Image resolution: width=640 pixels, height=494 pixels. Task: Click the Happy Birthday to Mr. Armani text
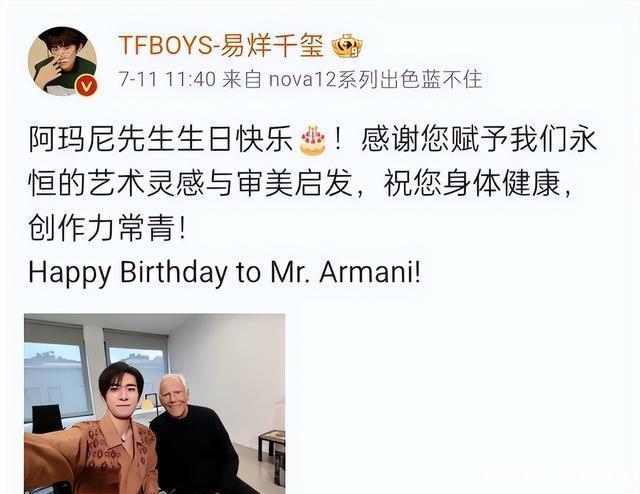tap(224, 272)
